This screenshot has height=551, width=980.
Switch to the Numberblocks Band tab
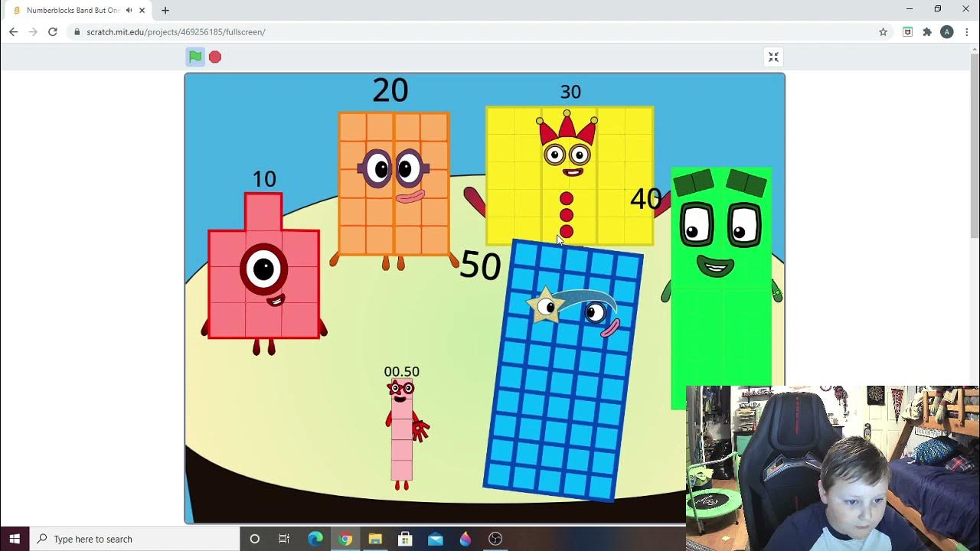tap(73, 10)
